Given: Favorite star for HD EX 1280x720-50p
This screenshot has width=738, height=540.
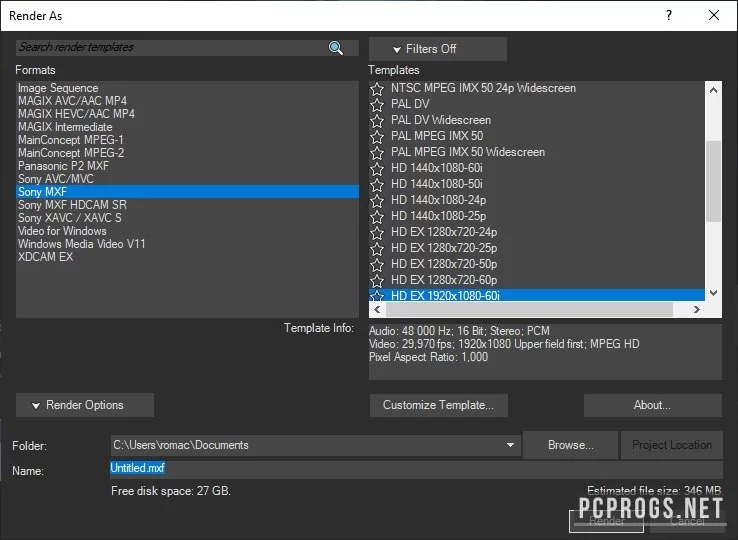Looking at the screenshot, I should point(377,265).
